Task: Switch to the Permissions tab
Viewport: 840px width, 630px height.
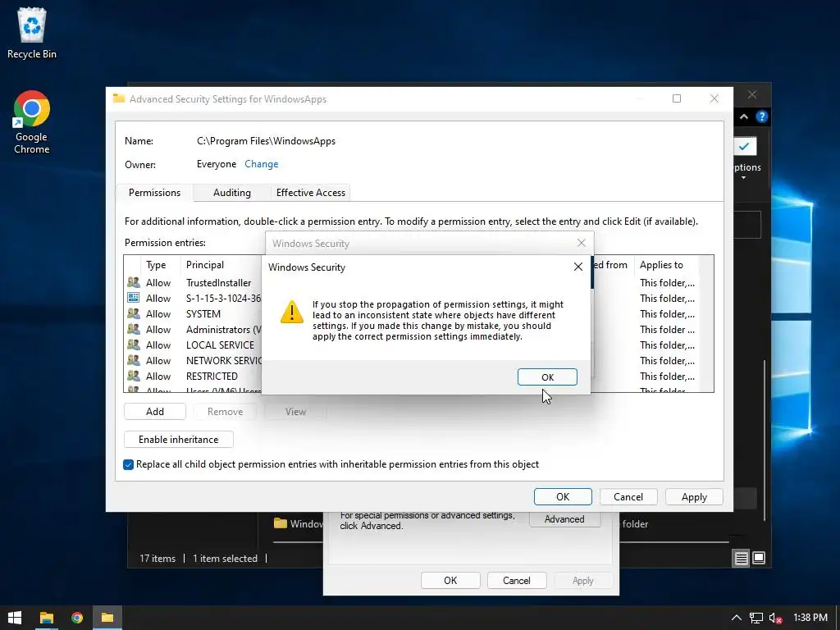Action: click(154, 192)
